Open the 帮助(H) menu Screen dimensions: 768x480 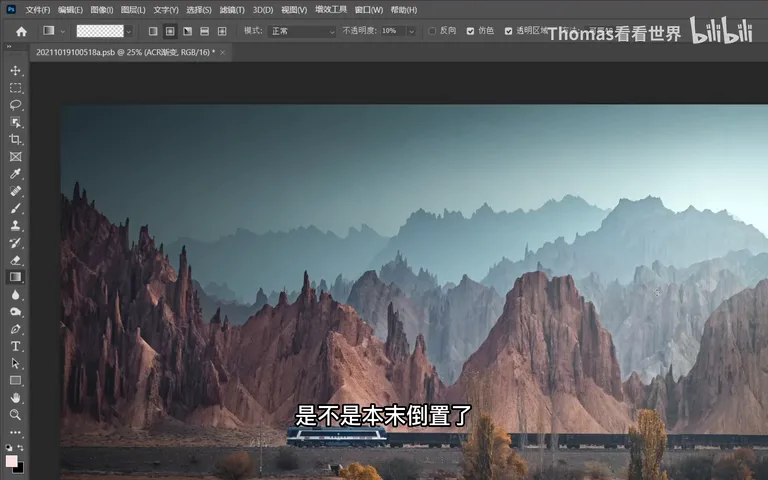404,10
